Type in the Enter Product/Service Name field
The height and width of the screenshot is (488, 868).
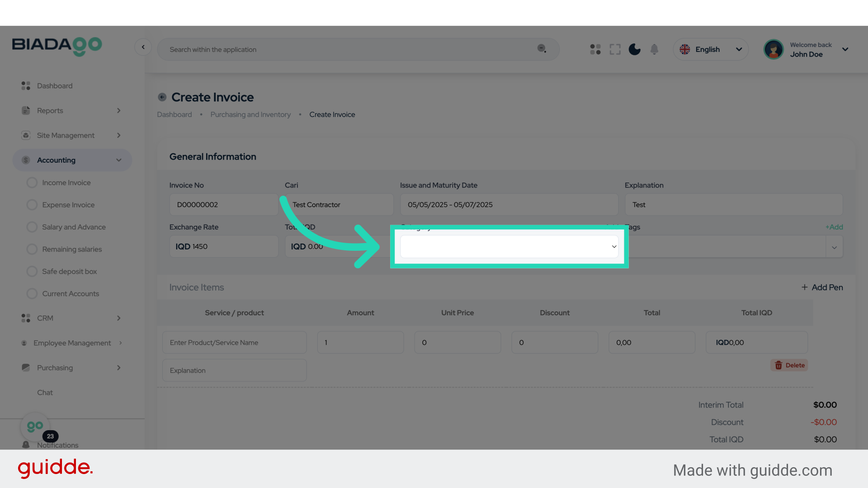point(234,343)
